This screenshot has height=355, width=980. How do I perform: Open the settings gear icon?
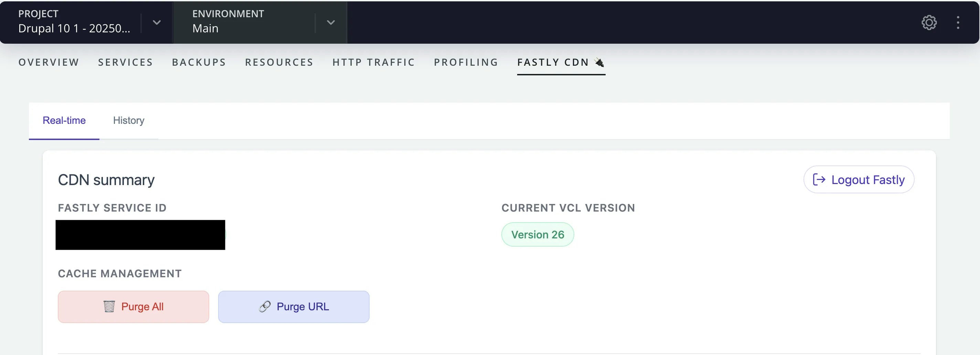(x=929, y=22)
